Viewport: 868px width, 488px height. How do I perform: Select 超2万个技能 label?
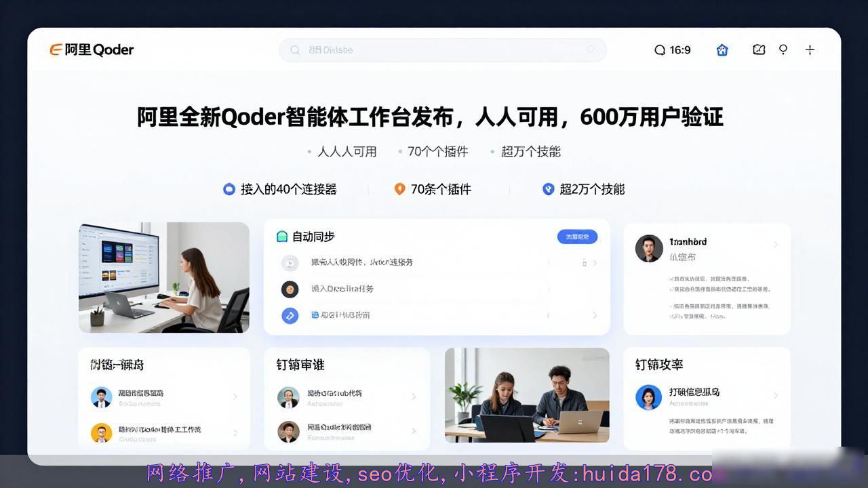click(x=592, y=189)
